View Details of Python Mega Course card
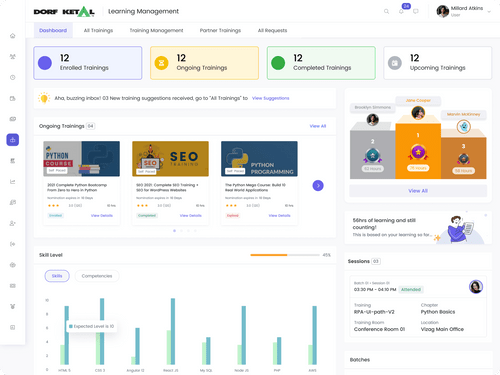 click(279, 216)
